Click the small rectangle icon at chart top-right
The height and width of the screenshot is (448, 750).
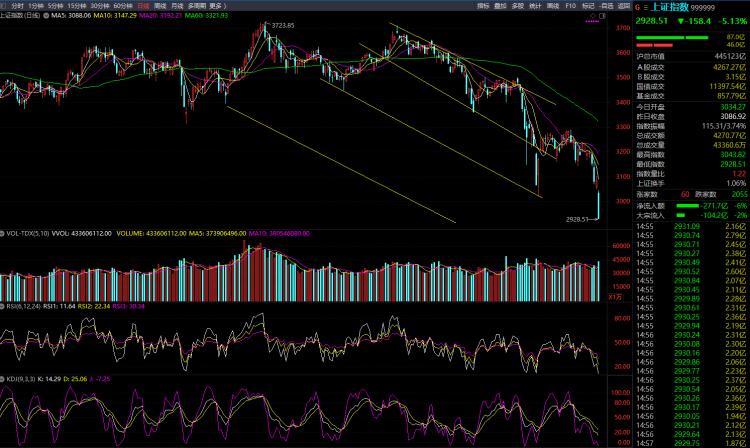604,16
